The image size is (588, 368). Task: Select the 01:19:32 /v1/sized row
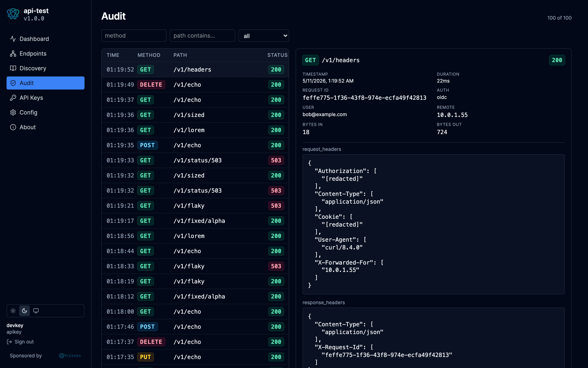tap(195, 175)
